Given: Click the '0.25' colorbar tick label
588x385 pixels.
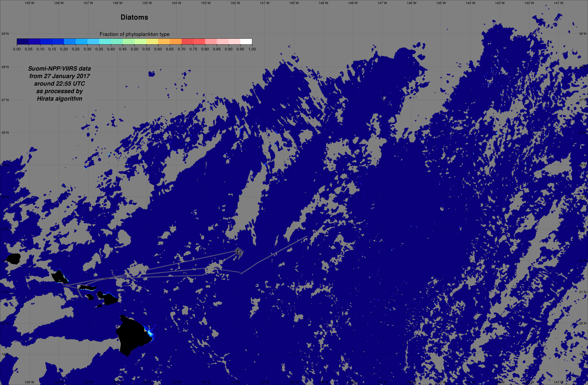Looking at the screenshot, I should [x=76, y=49].
